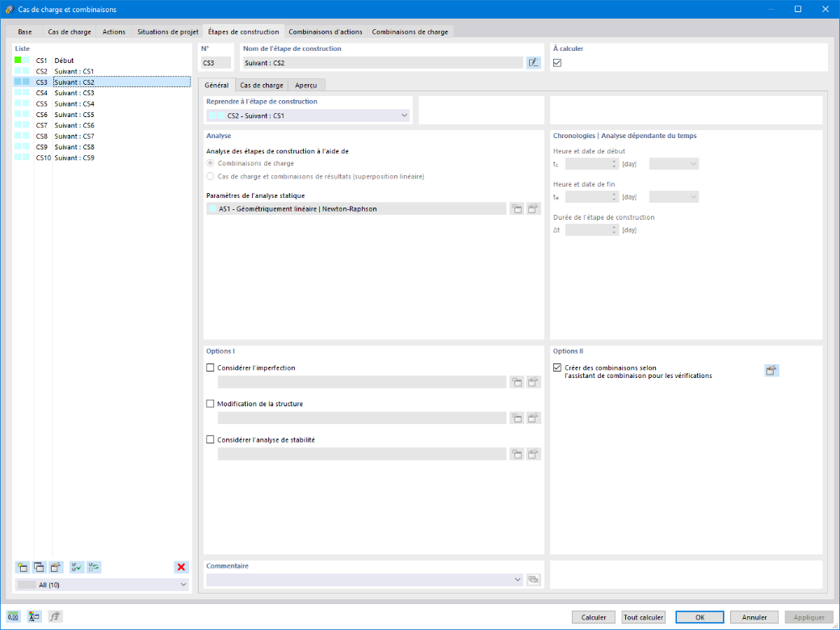
Task: Click the gray swatch in All (10) filter
Action: click(x=27, y=585)
